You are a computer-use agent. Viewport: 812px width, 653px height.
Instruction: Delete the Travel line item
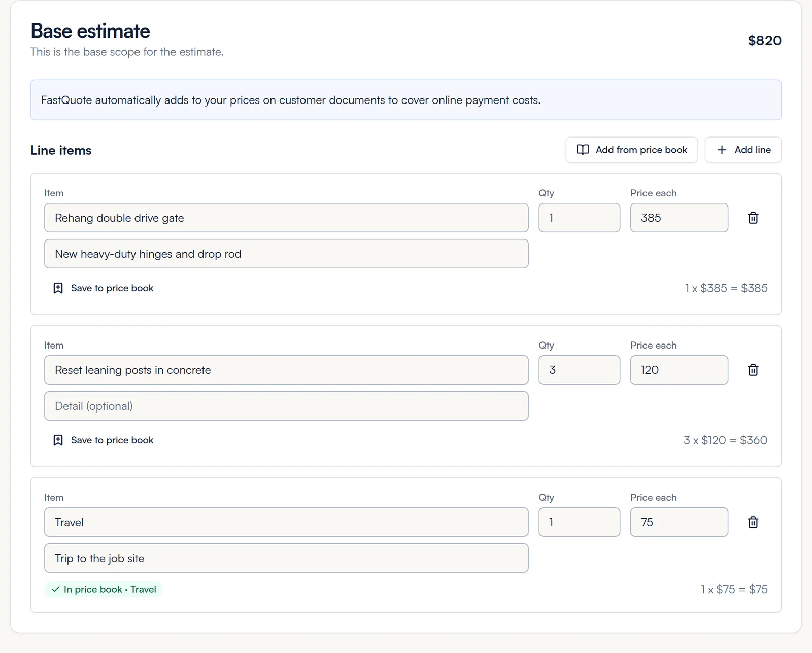(753, 522)
